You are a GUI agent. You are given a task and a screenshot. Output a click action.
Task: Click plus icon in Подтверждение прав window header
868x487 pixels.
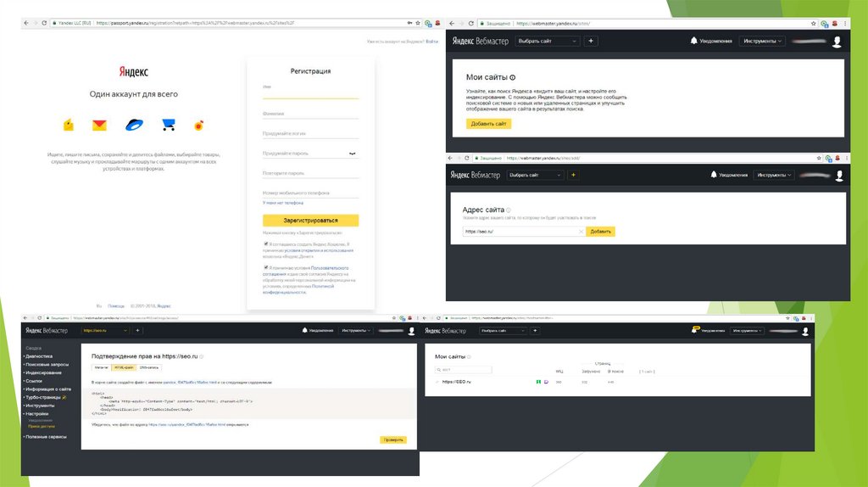coord(138,331)
